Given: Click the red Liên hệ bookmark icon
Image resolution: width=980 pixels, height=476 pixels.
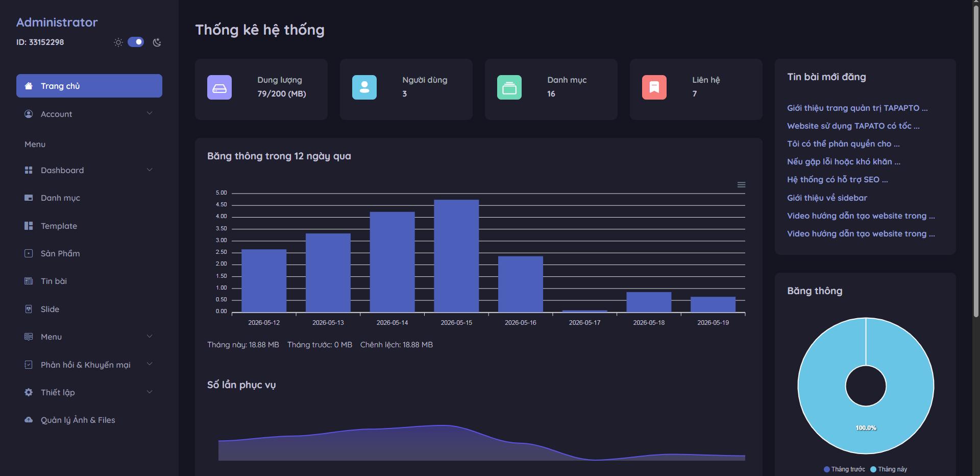Looking at the screenshot, I should pyautogui.click(x=654, y=87).
